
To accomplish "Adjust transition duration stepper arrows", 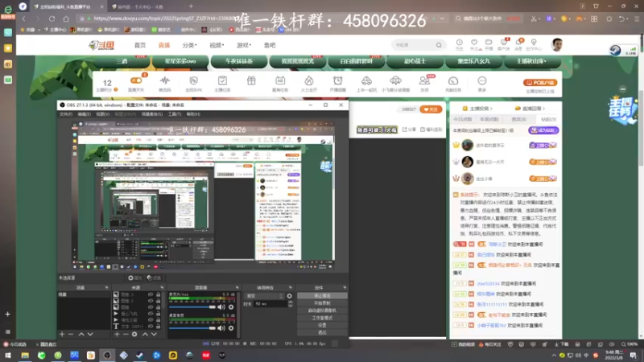I will click(x=290, y=304).
